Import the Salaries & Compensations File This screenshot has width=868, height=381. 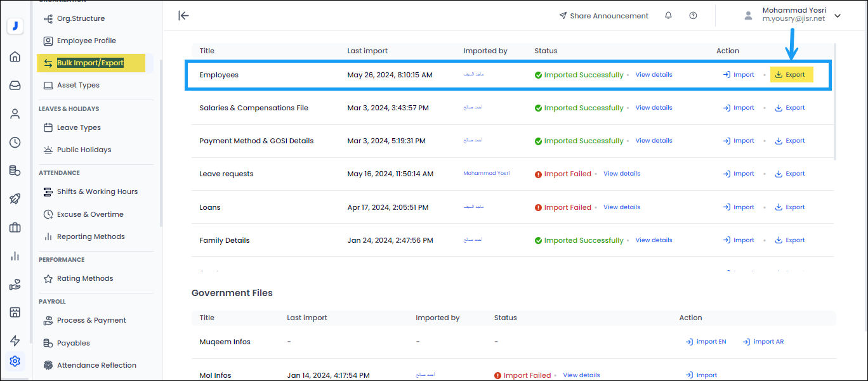pos(739,108)
